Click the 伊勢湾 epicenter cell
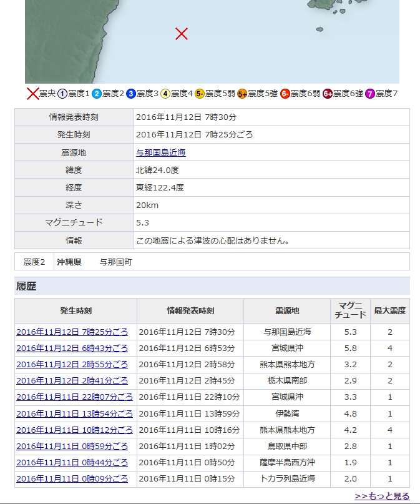The image size is (420, 504). 287,413
